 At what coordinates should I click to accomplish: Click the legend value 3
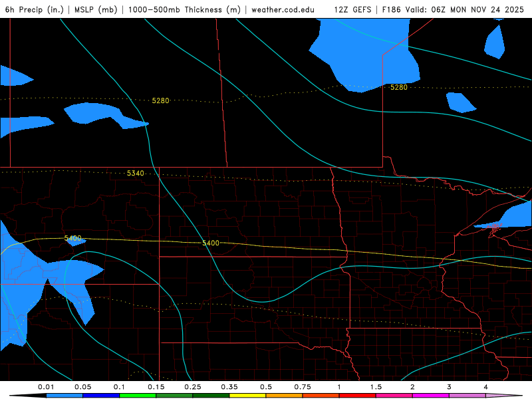click(450, 387)
